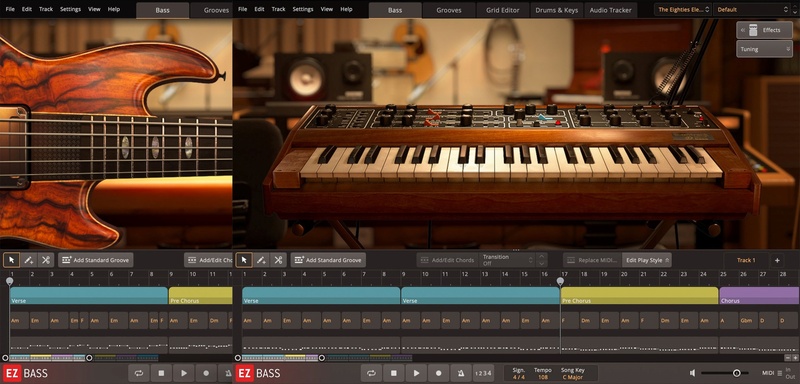Switch to the Grooves tab in the right window

(449, 10)
